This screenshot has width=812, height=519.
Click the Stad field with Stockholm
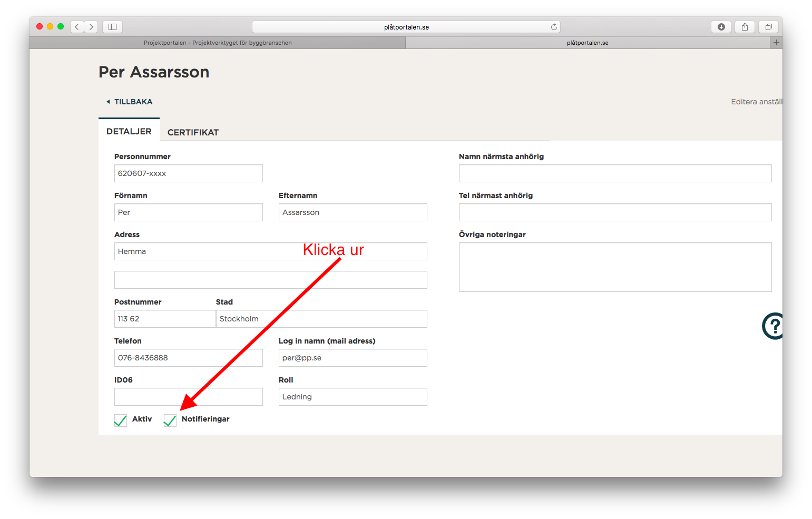[321, 319]
